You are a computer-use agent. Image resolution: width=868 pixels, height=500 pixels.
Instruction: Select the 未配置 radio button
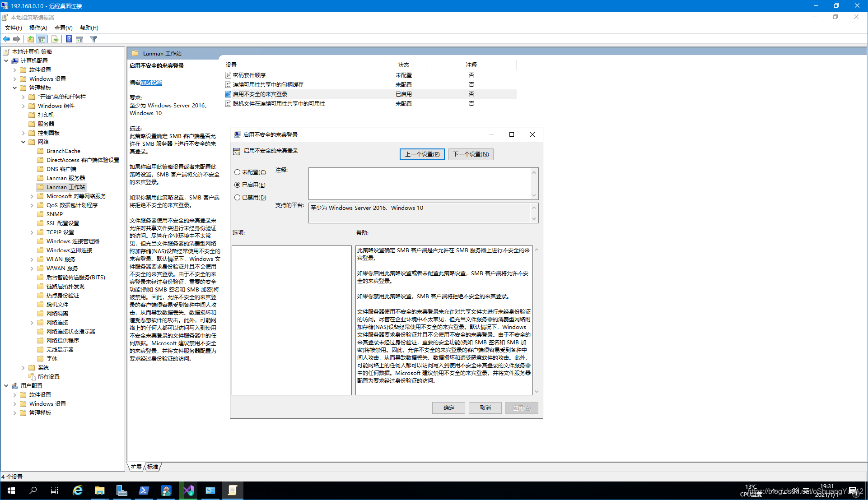click(x=237, y=172)
